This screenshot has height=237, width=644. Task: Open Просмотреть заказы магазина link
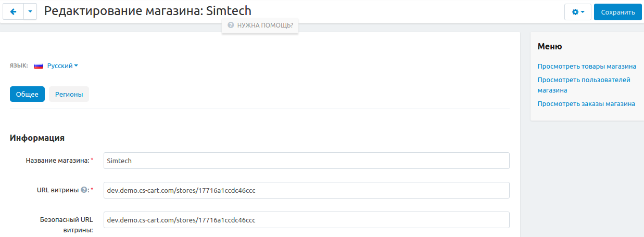tap(586, 103)
